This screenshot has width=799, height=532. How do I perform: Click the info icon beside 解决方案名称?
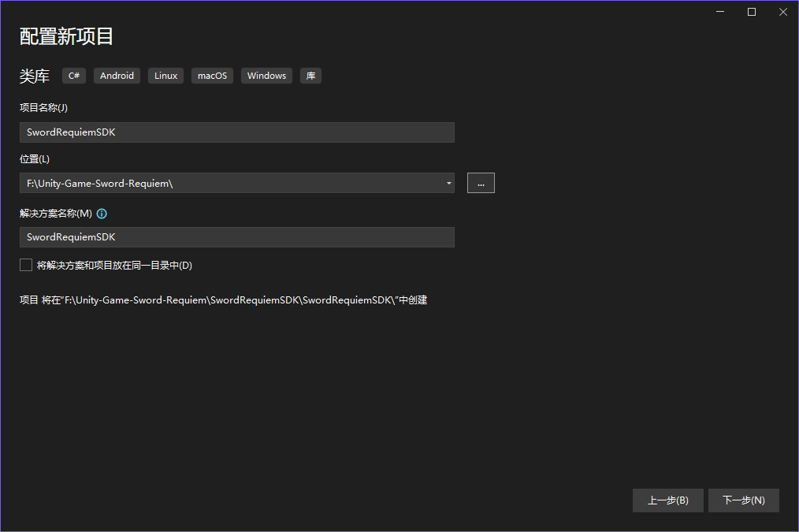click(x=102, y=214)
